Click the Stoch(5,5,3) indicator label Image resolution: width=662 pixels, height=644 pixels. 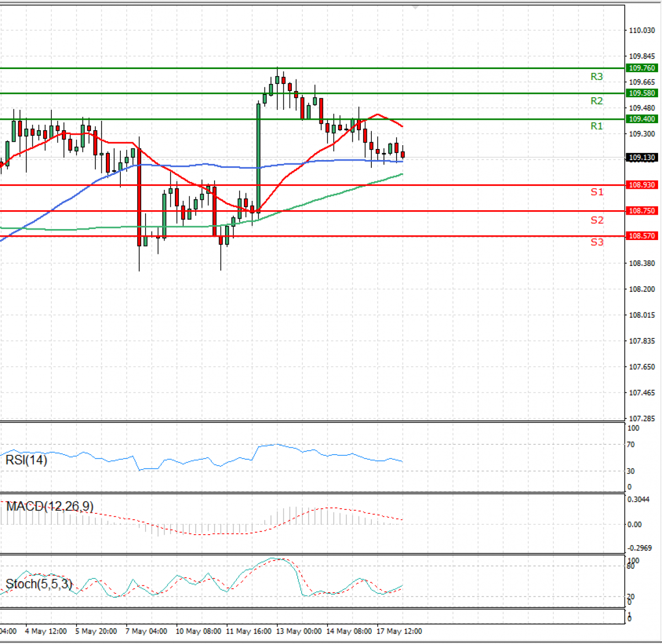pos(39,584)
